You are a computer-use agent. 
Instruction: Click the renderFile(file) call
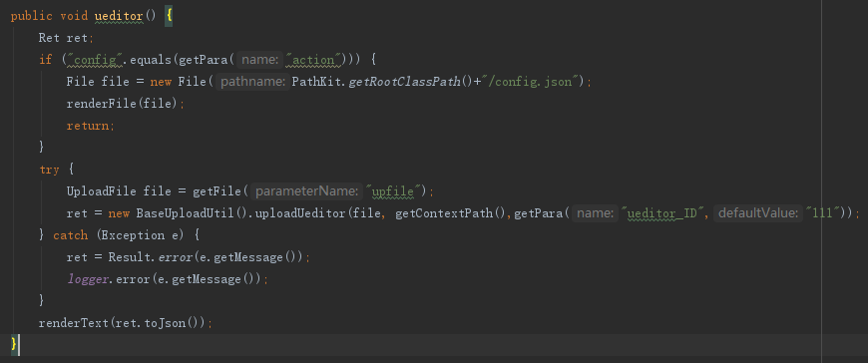[x=122, y=104]
